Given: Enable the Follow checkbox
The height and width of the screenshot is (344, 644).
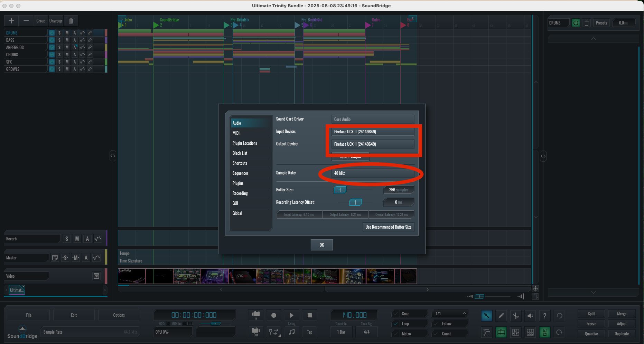Looking at the screenshot, I should 435,324.
